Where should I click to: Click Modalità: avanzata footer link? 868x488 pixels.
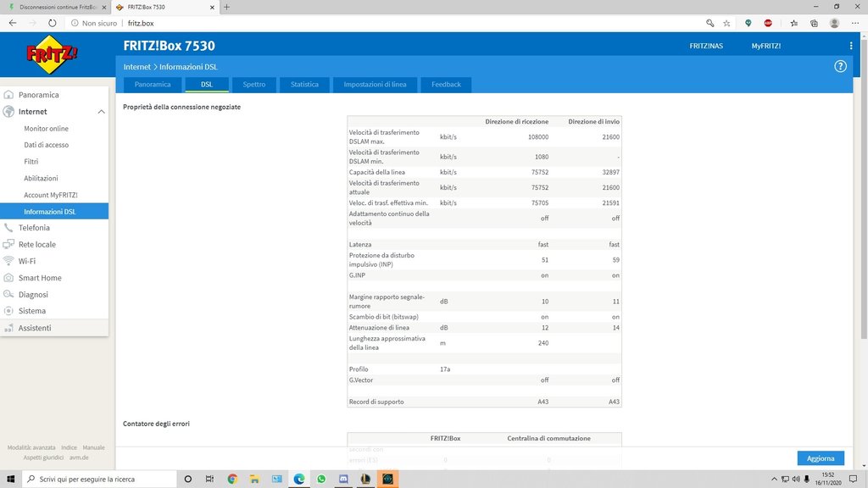(31, 447)
